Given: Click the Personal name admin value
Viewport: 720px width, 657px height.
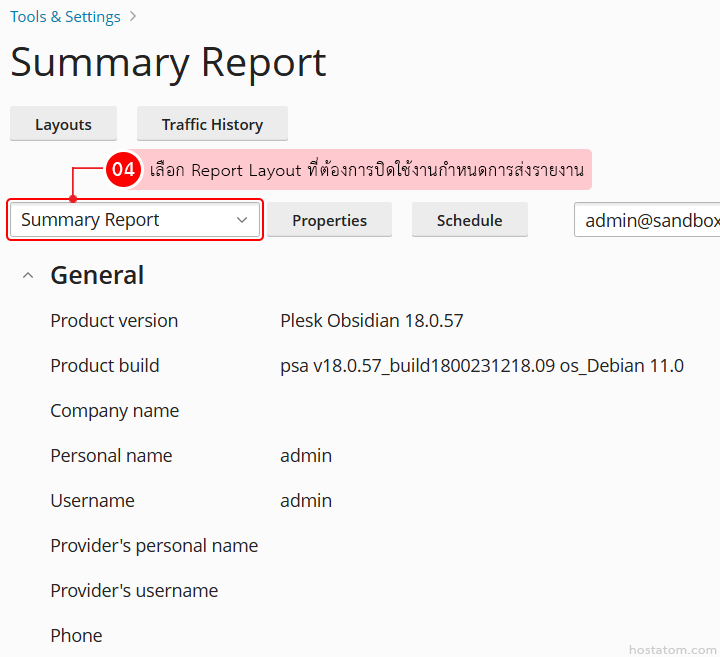Looking at the screenshot, I should click(306, 456).
